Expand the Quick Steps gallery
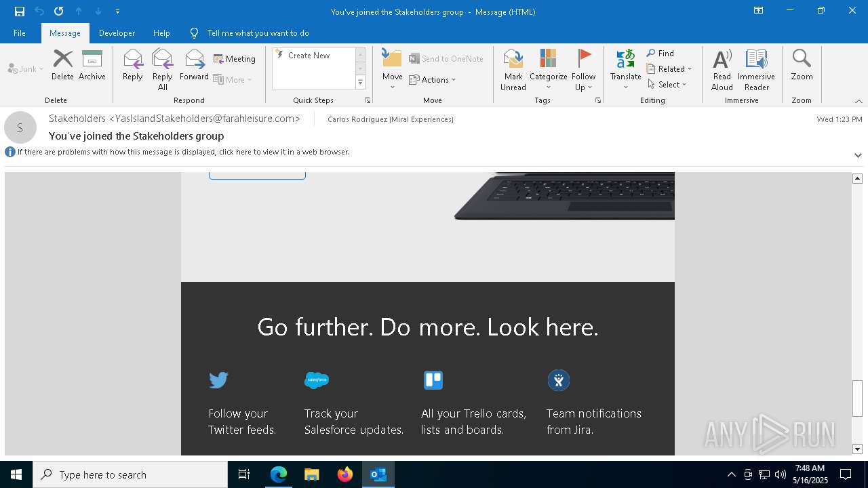The image size is (868, 488). 361,83
